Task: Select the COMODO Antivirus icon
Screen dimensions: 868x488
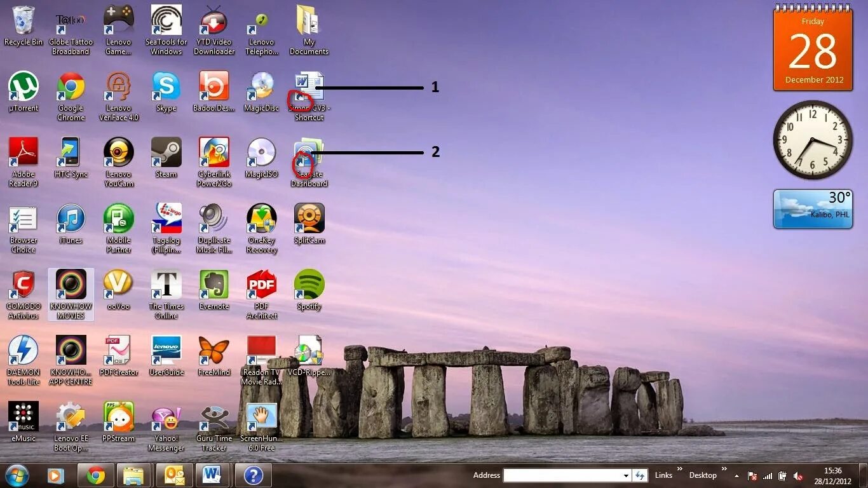Action: coord(24,285)
